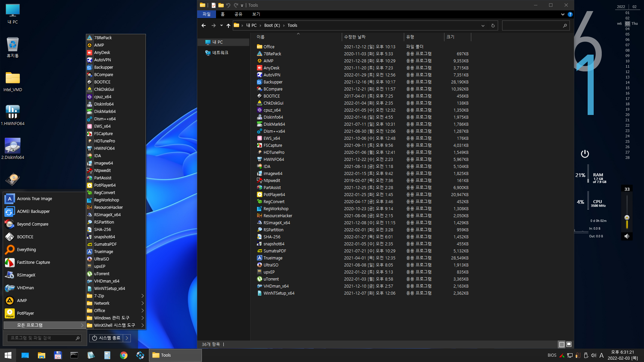Open the Chrome icon in the taskbar
The image size is (644, 362).
(x=124, y=355)
